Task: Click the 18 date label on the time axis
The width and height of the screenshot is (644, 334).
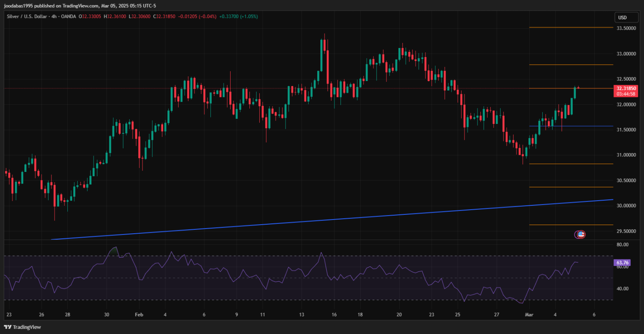Action: (x=360, y=315)
